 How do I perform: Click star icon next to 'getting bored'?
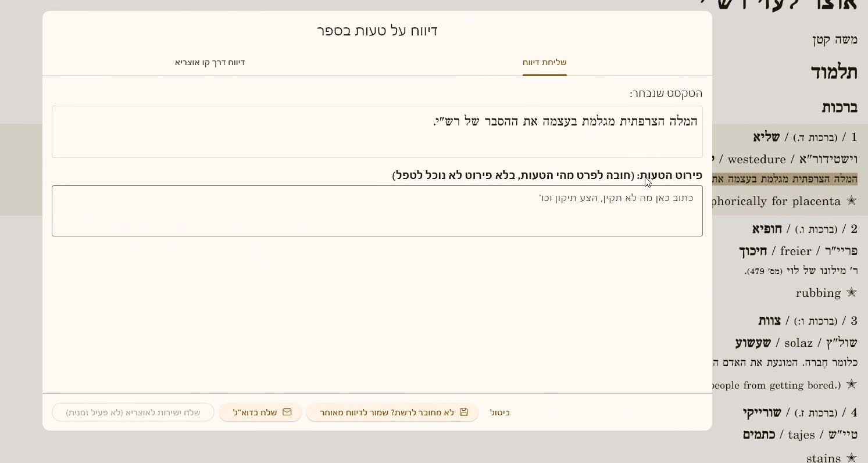[851, 385]
